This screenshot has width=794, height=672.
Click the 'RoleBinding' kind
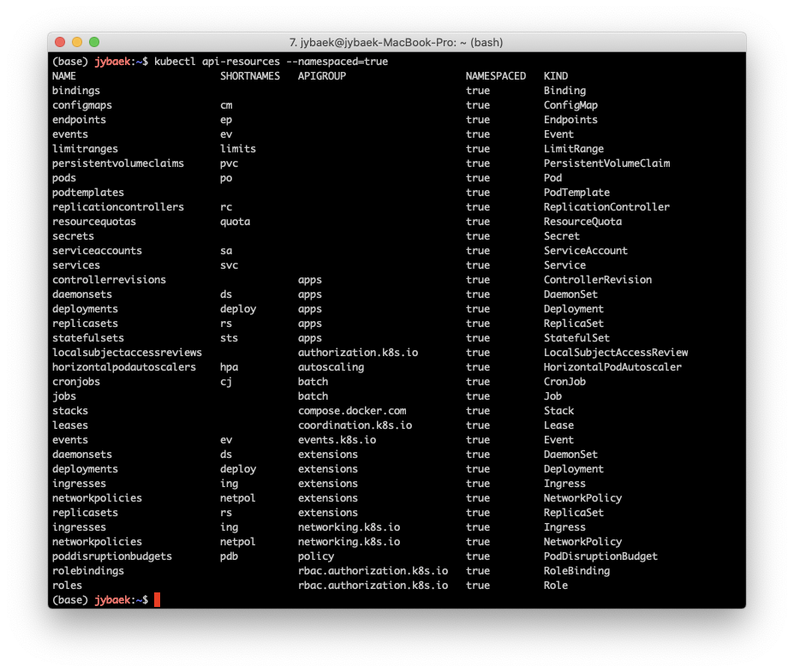point(576,571)
